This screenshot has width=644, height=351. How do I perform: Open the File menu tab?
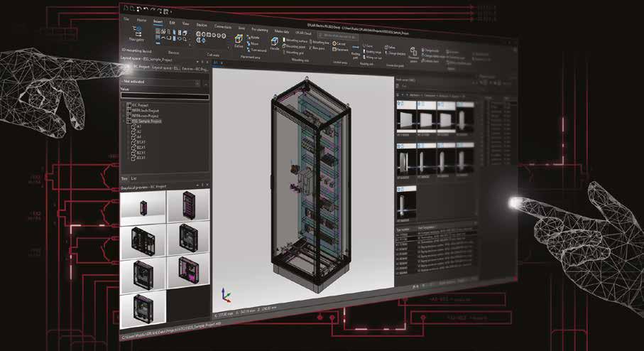tap(126, 19)
